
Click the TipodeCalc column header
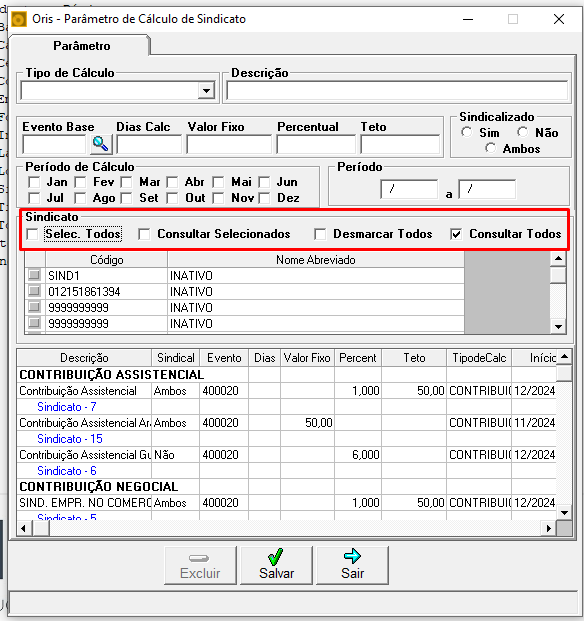tap(479, 358)
